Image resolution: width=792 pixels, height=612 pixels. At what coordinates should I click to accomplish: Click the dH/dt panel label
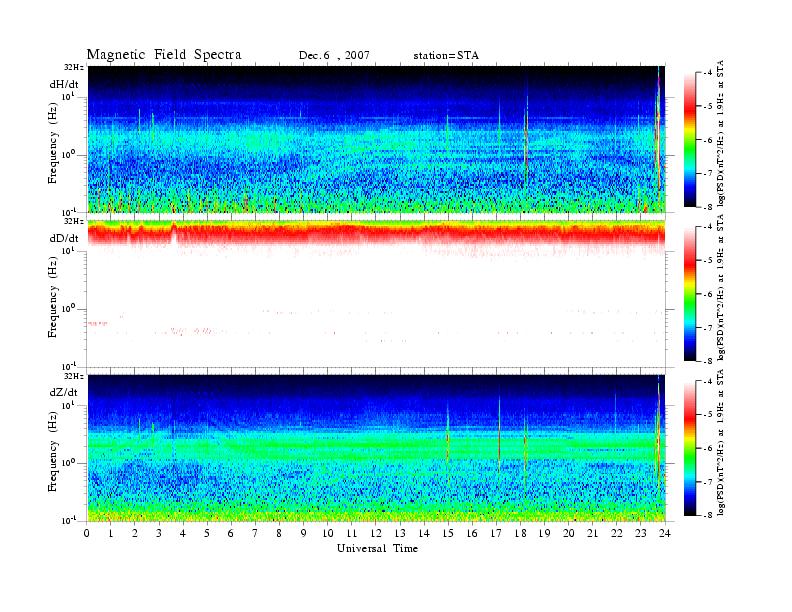pos(64,84)
